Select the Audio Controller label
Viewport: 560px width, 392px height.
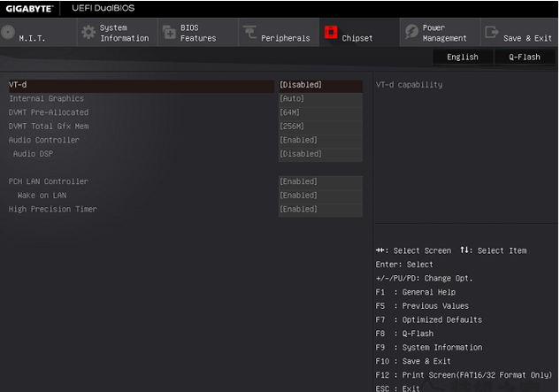pyautogui.click(x=44, y=140)
